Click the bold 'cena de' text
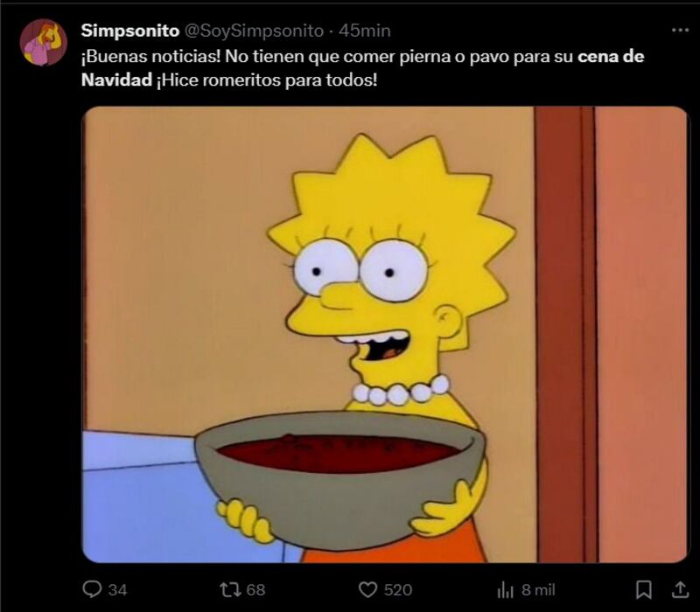Viewport: 700px width, 612px height. pos(611,57)
